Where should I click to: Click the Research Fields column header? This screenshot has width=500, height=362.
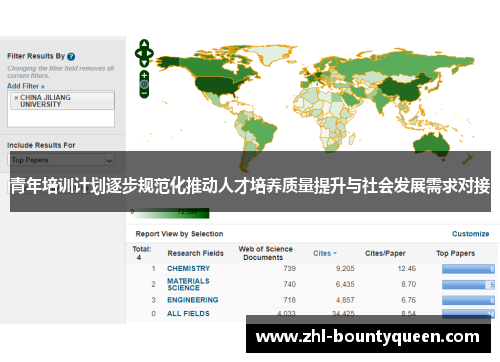196,253
